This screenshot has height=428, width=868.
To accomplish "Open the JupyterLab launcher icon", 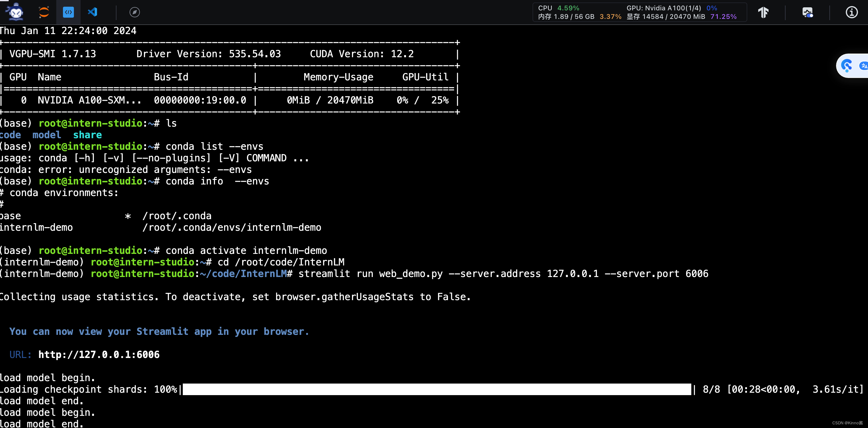I will tap(44, 12).
